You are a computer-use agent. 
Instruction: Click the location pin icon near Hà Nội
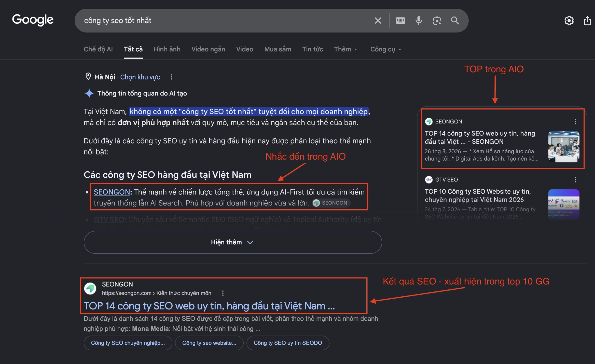pyautogui.click(x=88, y=77)
